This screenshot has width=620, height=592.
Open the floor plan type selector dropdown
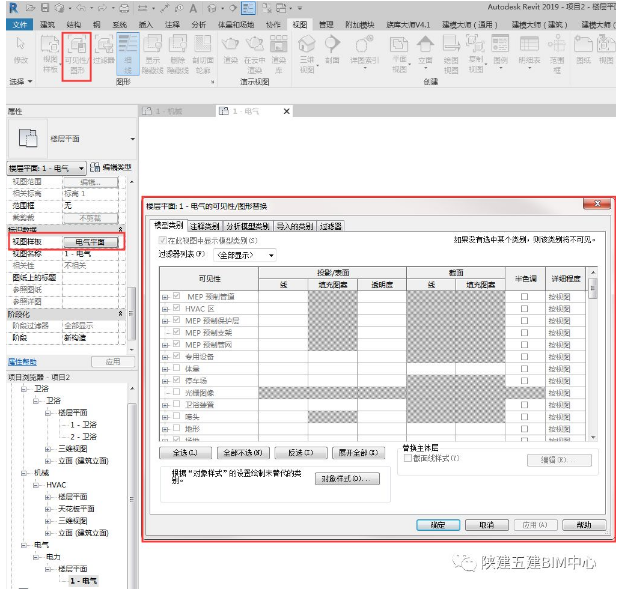[x=132, y=139]
